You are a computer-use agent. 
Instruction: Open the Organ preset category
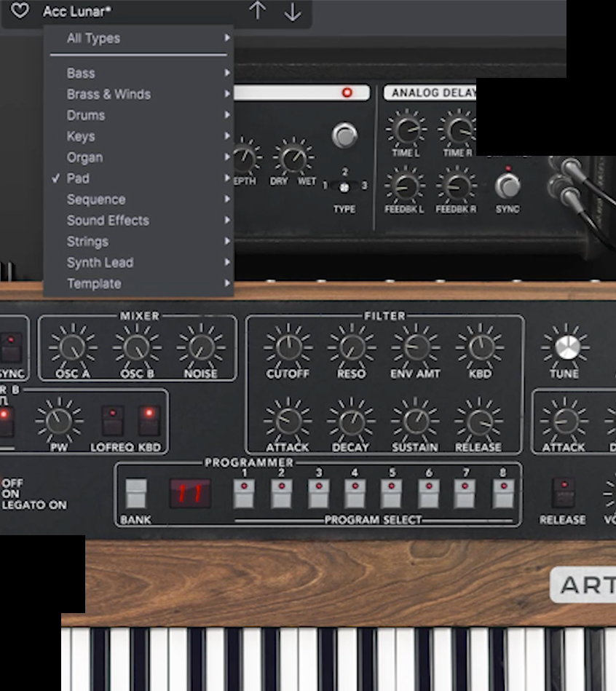138,157
